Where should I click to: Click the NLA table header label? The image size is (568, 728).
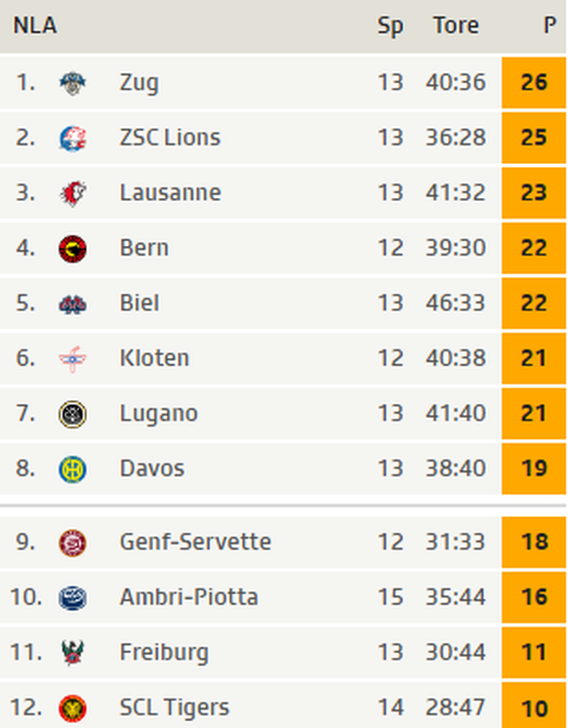[35, 25]
